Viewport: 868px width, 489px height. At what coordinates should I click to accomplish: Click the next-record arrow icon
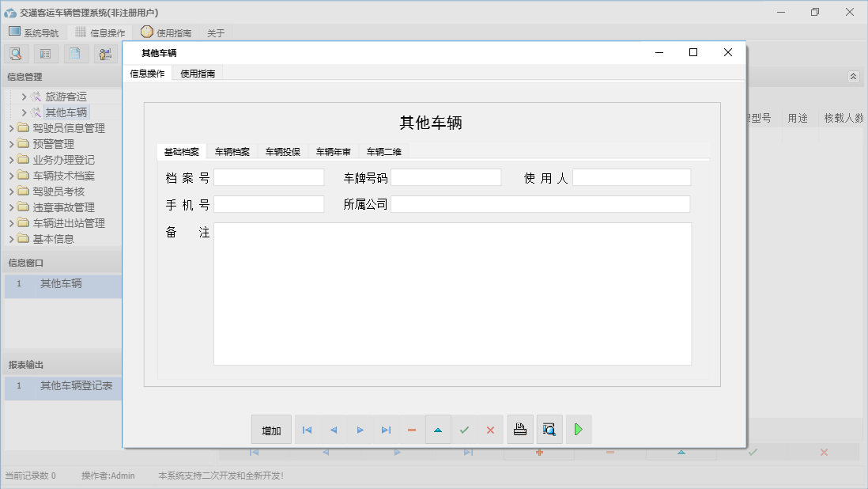click(x=360, y=429)
